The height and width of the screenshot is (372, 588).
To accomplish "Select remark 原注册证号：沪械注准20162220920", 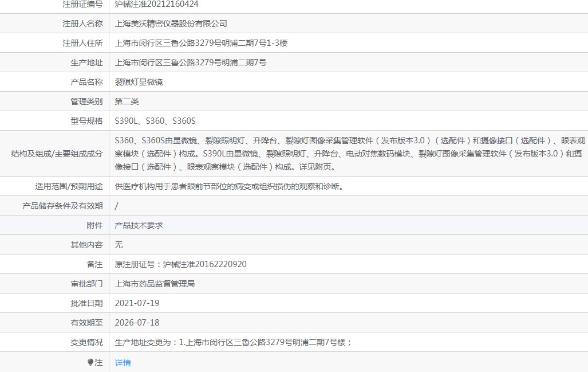I will pos(181,264).
